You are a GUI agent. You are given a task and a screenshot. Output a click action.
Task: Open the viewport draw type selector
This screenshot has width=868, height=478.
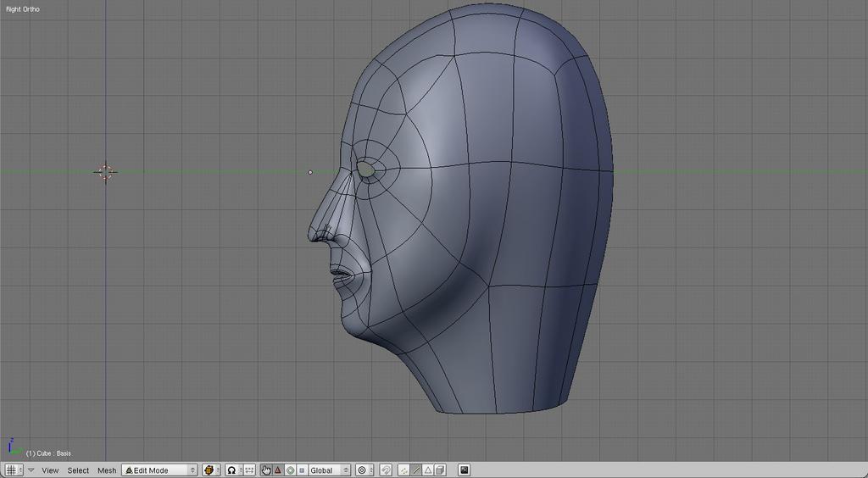210,470
